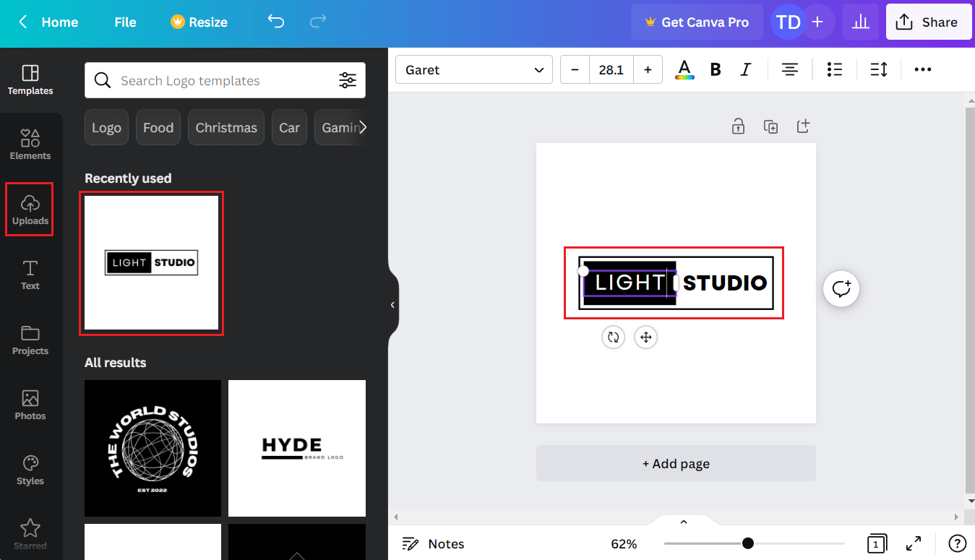Increase the font size
This screenshot has width=975, height=560.
click(x=648, y=69)
